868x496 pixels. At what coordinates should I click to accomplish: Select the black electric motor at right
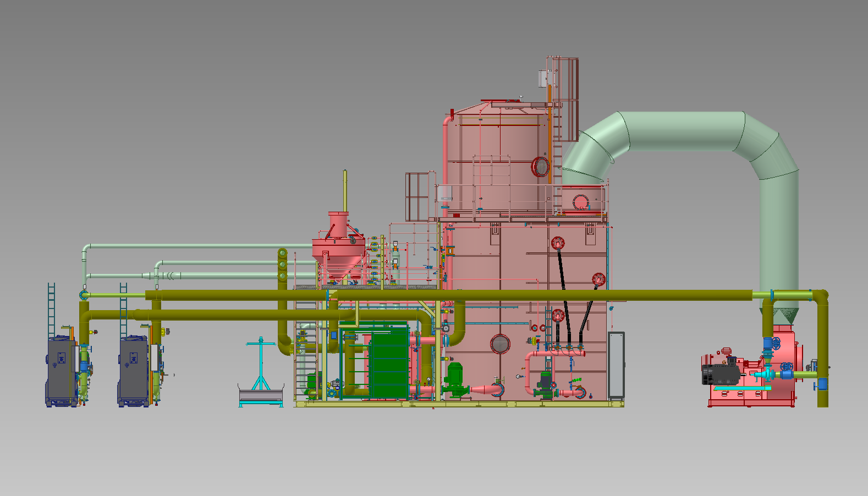pyautogui.click(x=720, y=374)
